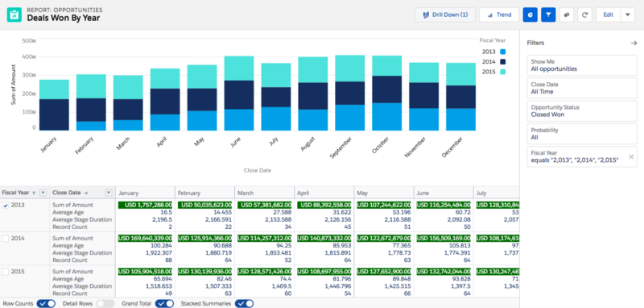
Task: Click the lightest teal segment of the June bar
Action: (239, 69)
